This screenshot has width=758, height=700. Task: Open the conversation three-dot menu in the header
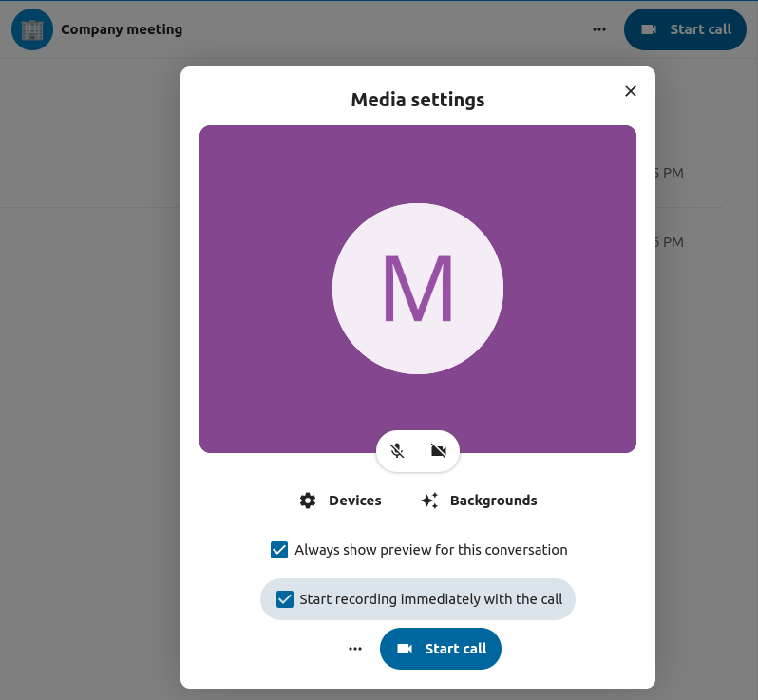point(599,29)
